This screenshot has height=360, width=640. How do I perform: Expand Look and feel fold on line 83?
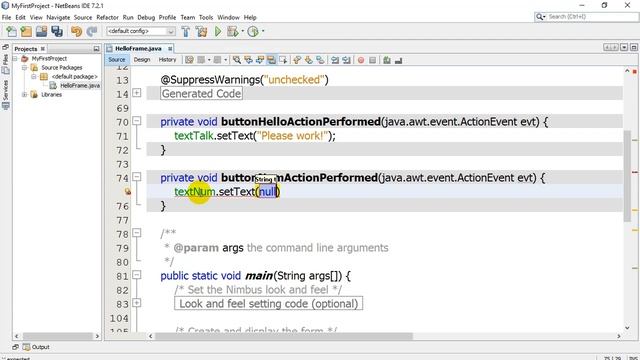137,303
